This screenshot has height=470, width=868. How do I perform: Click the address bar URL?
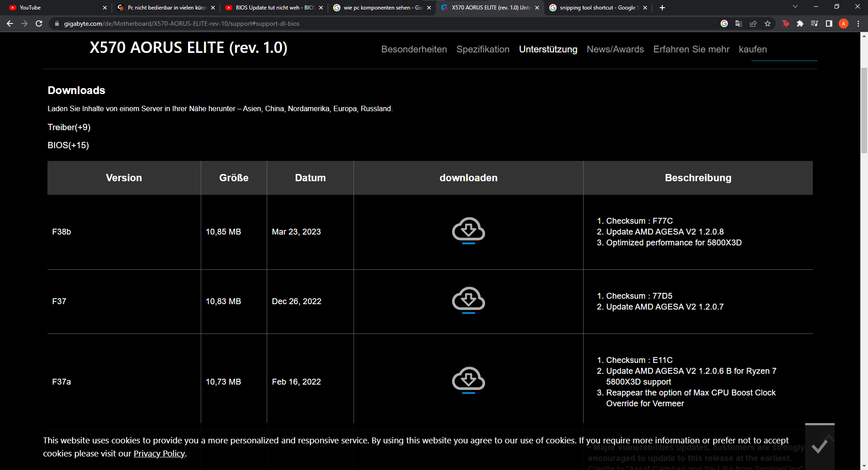coord(182,23)
